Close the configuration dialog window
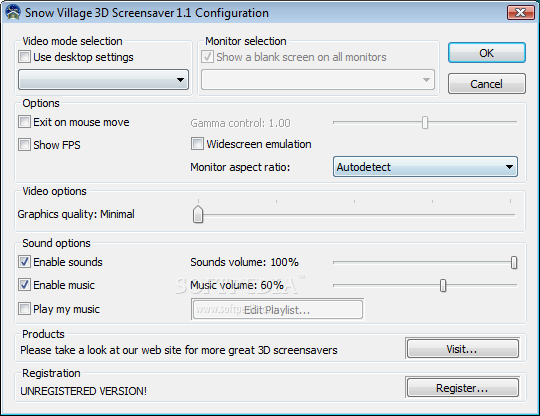 point(520,13)
